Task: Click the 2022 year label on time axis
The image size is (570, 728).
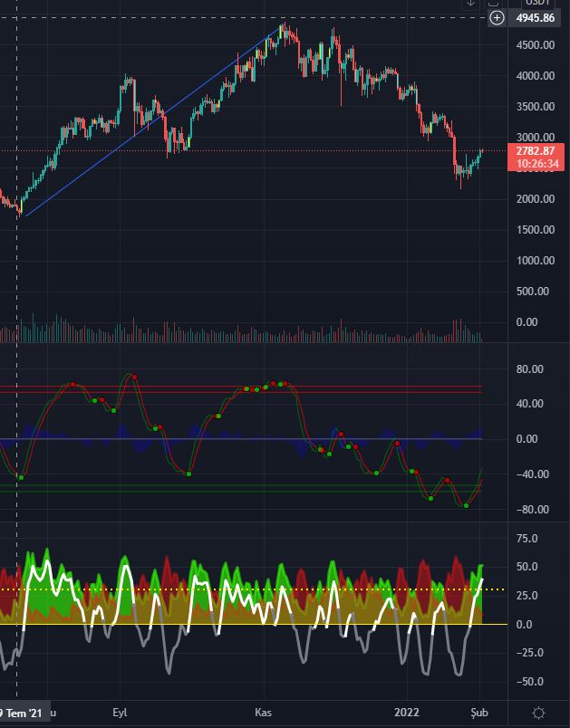Action: point(407,713)
